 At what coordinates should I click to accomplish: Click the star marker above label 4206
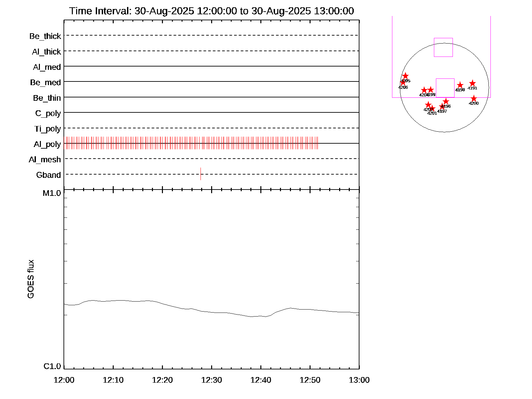click(403, 82)
